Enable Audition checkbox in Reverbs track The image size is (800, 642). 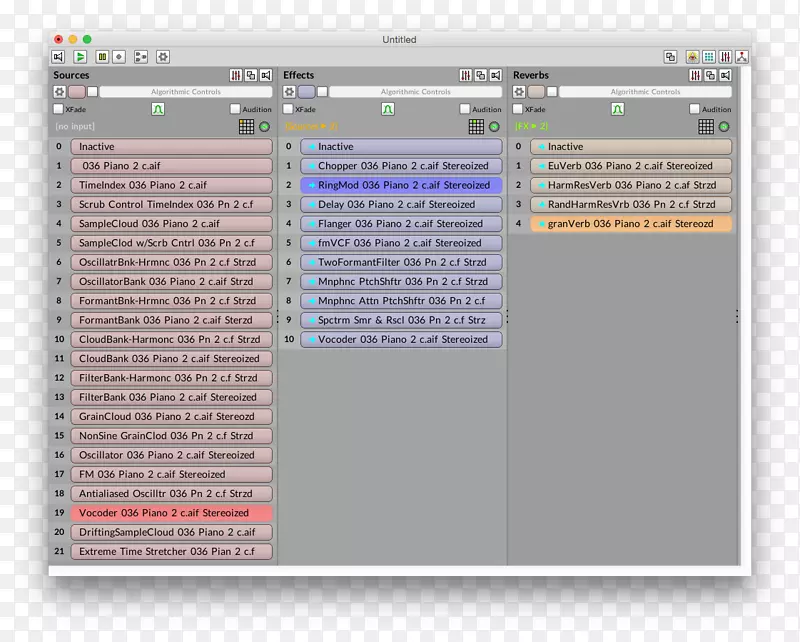[694, 109]
